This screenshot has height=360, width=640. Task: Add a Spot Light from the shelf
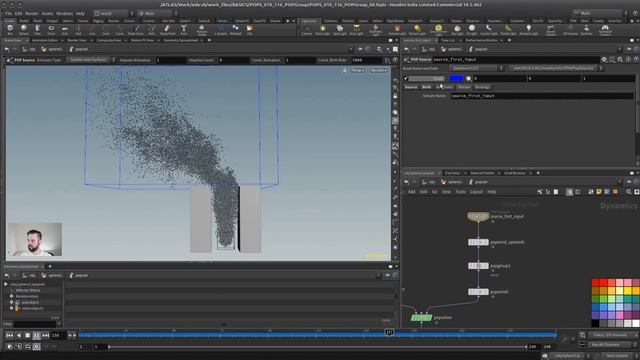(340, 29)
